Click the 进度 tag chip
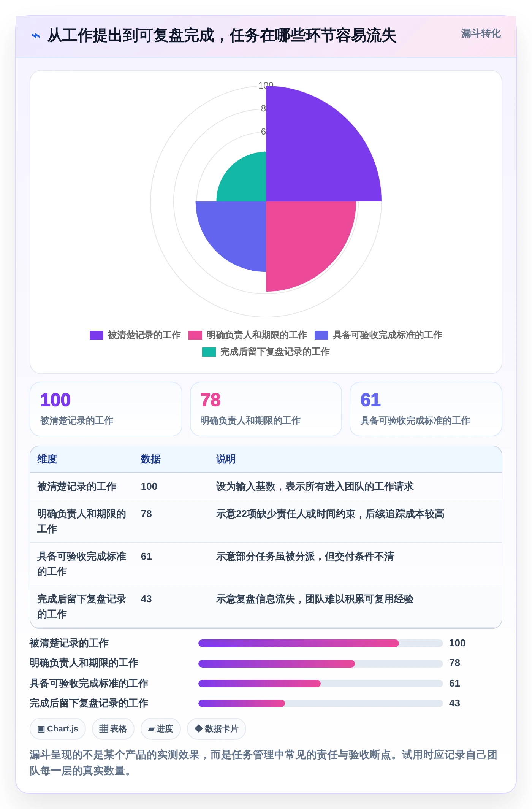Image resolution: width=532 pixels, height=809 pixels. click(161, 729)
